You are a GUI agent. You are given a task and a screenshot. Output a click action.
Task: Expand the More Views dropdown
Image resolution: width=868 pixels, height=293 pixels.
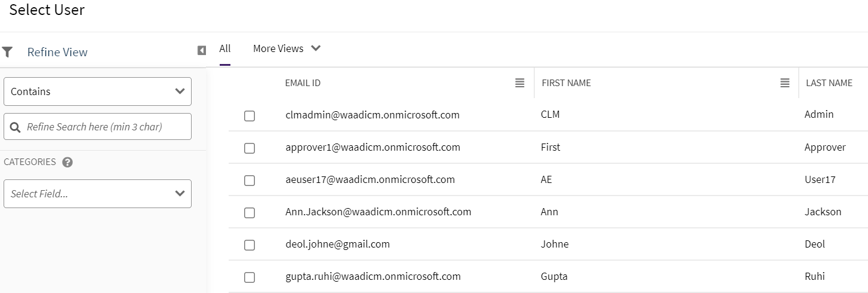[x=287, y=48]
